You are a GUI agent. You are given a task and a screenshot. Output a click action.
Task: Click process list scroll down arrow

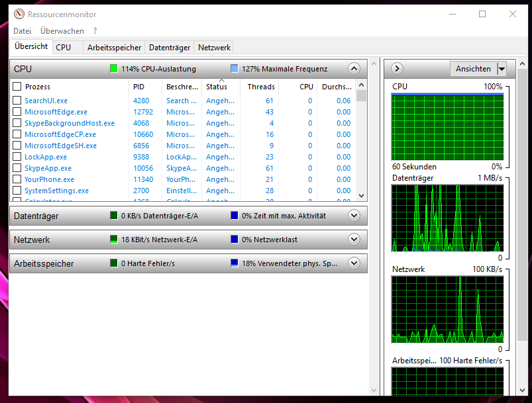coord(361,196)
